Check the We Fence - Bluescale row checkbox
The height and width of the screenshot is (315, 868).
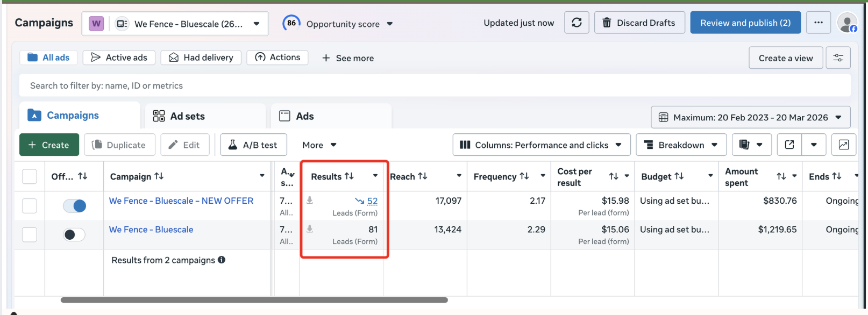tap(30, 234)
